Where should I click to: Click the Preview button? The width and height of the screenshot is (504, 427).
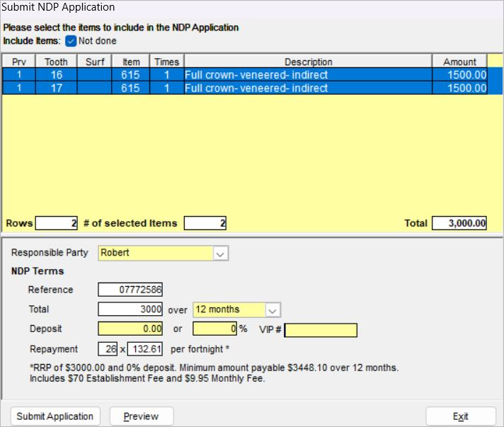pyautogui.click(x=142, y=416)
